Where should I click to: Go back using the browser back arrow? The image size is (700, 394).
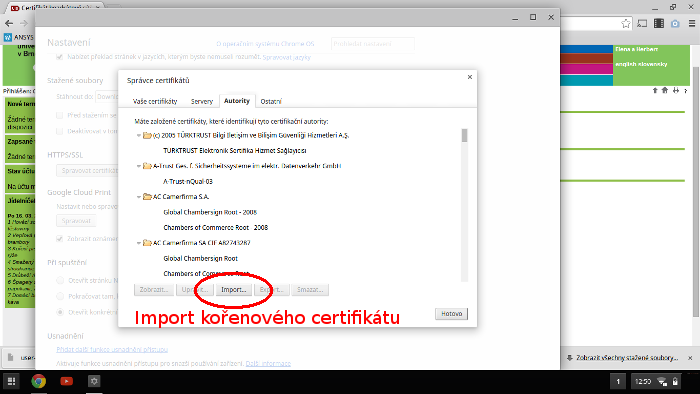pyautogui.click(x=9, y=23)
